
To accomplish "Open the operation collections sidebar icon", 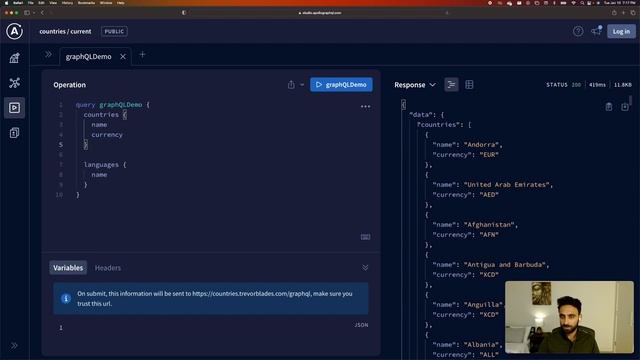I will [14, 133].
